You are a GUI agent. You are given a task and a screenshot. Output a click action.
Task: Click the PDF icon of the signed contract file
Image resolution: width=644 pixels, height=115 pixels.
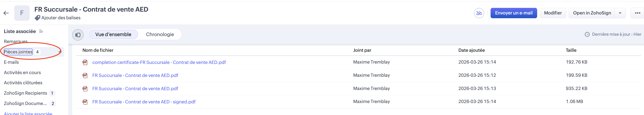pyautogui.click(x=85, y=102)
